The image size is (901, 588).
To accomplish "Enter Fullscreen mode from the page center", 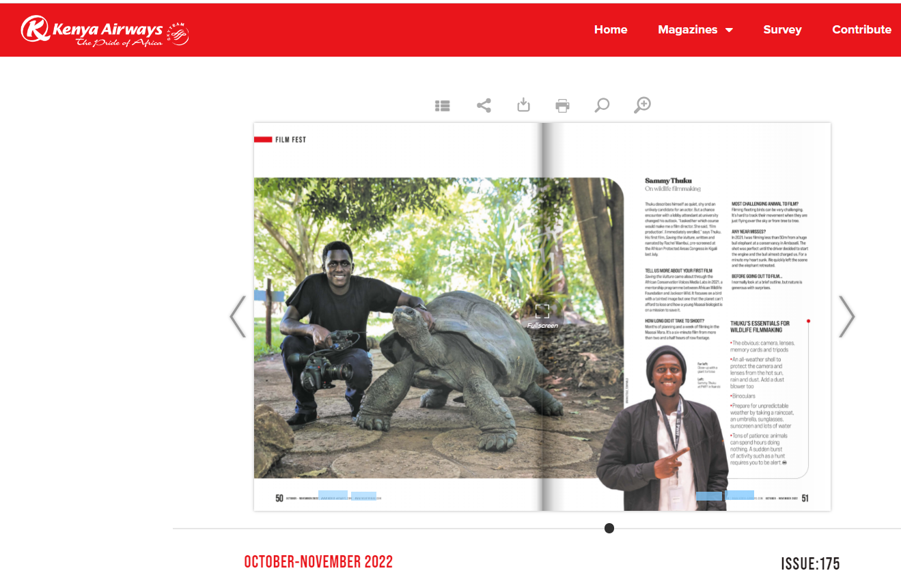I will (542, 312).
